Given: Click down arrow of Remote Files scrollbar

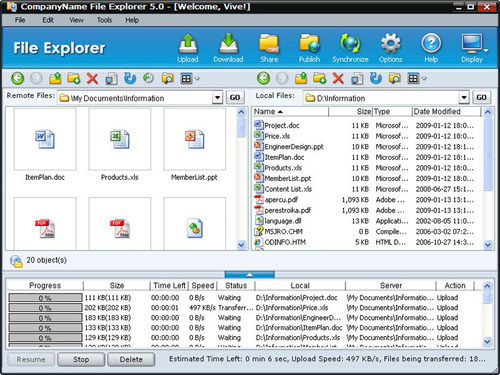Looking at the screenshot, I should pyautogui.click(x=241, y=245).
